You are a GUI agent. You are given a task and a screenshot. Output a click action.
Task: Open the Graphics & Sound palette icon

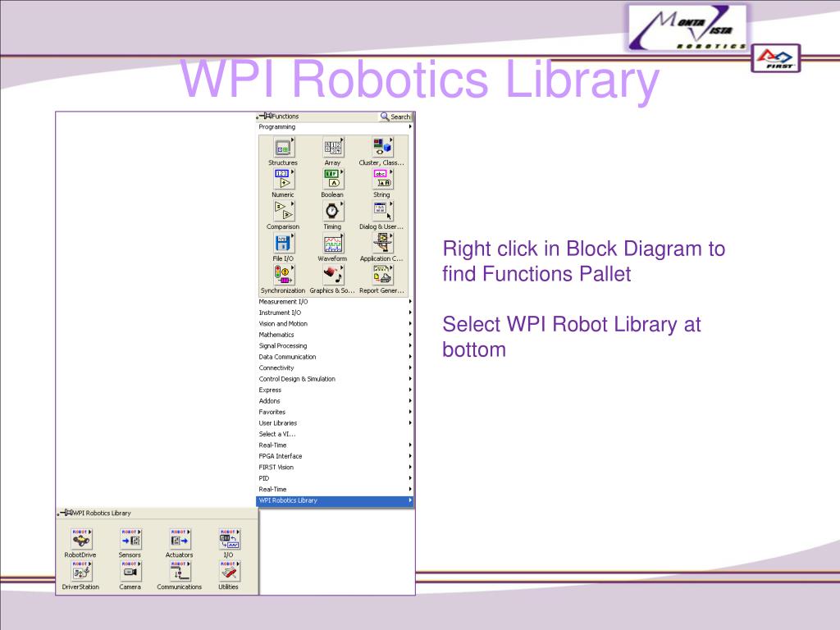tap(333, 275)
